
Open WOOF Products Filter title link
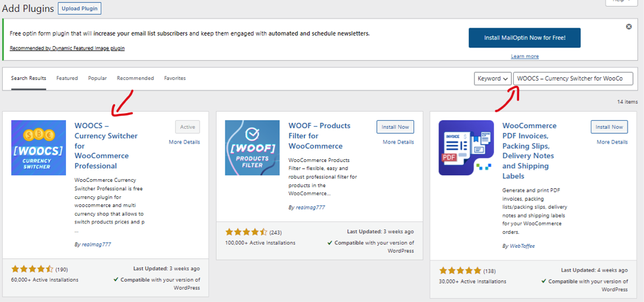320,135
